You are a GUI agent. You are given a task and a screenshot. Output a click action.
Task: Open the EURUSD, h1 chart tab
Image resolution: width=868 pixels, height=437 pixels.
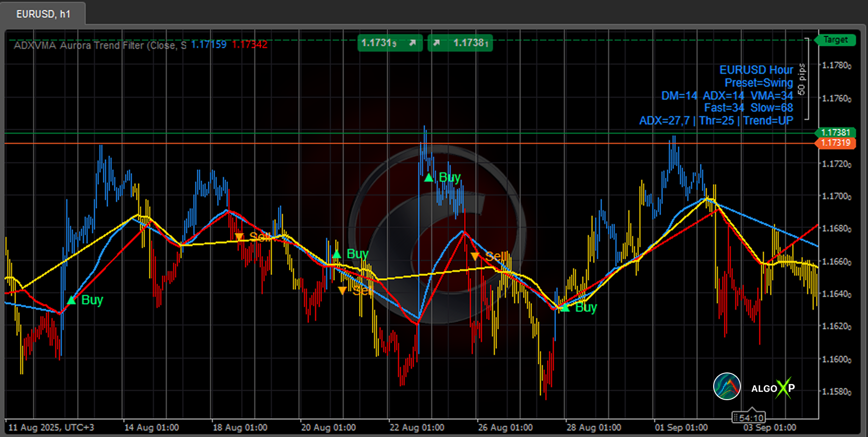tap(43, 14)
